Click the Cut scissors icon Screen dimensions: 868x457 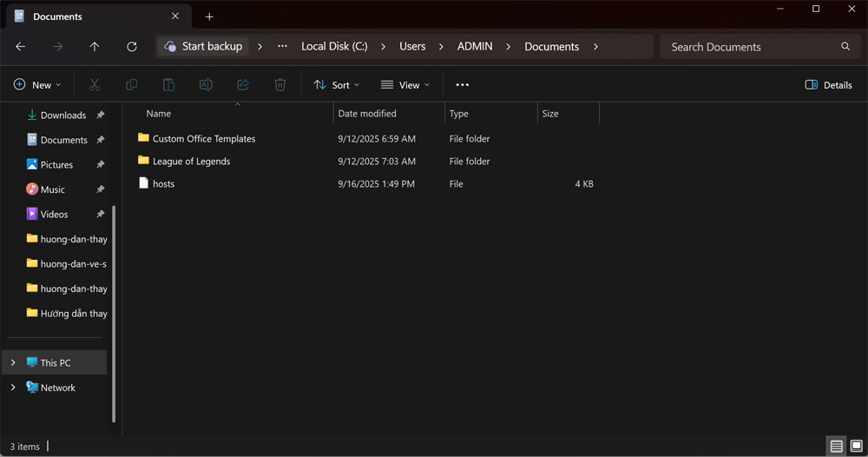coord(95,84)
